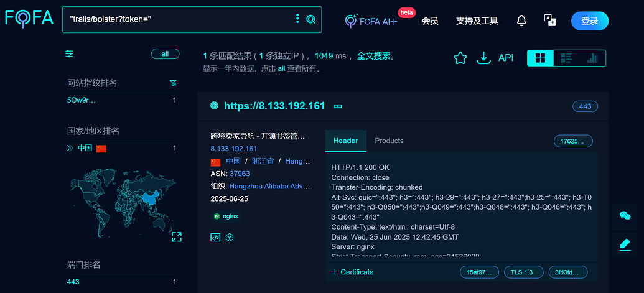Image resolution: width=644 pixels, height=293 pixels.
Task: Open the https://8.133.192.161 result link
Action: [x=274, y=106]
